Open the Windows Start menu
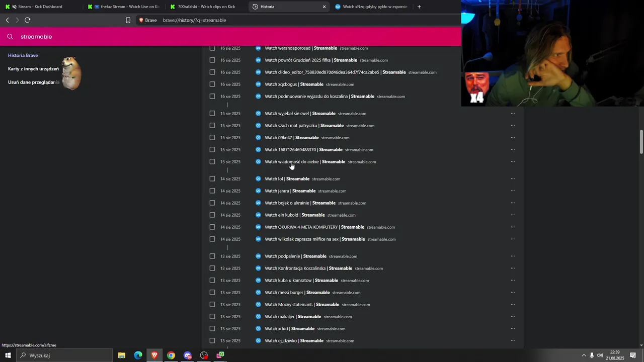The image size is (644, 362). point(8,355)
